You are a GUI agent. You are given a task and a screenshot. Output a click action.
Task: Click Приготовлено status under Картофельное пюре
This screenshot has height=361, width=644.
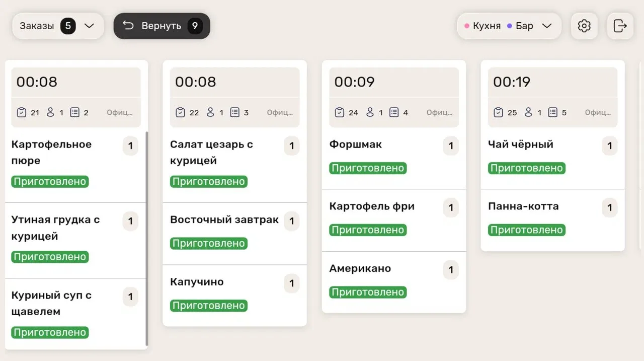coord(50,182)
